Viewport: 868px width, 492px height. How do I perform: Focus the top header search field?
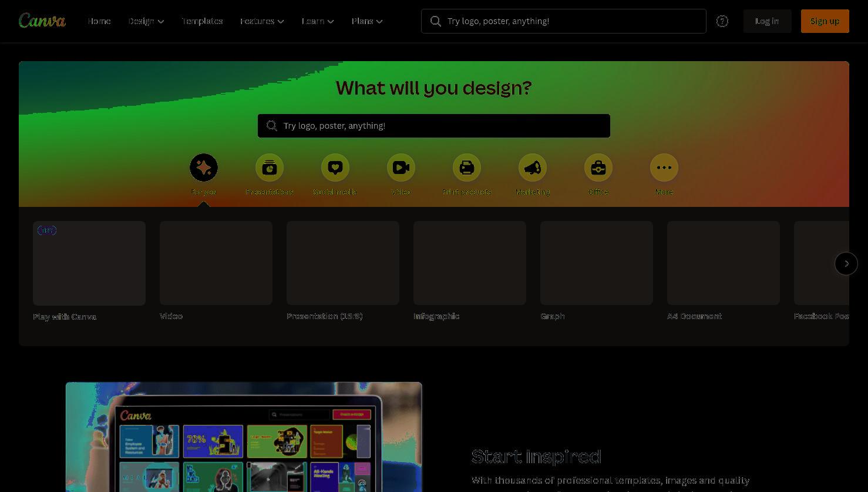(563, 21)
